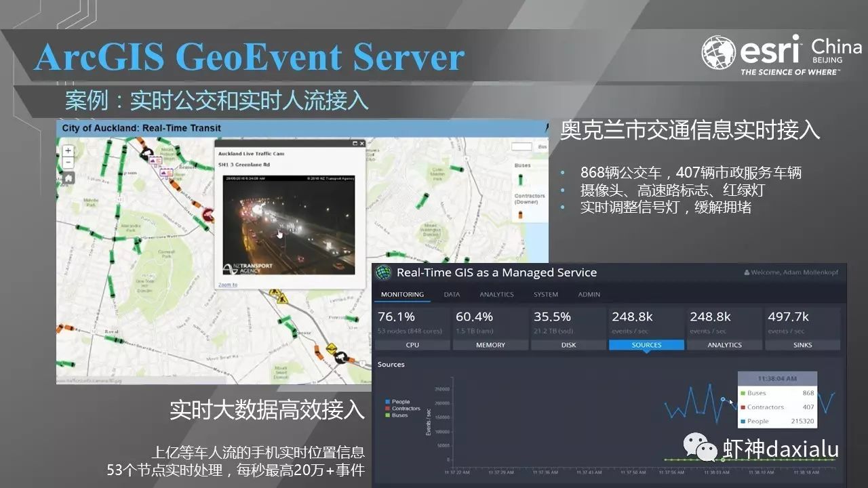The width and height of the screenshot is (868, 488).
Task: Click 'City of Auckland: Real-Time Transit' title bar
Action: [x=302, y=128]
